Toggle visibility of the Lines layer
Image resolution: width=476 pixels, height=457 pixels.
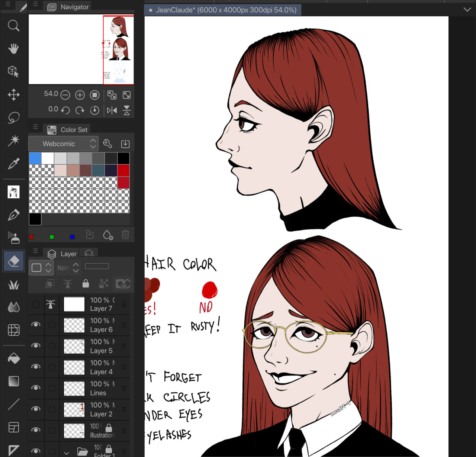36,388
